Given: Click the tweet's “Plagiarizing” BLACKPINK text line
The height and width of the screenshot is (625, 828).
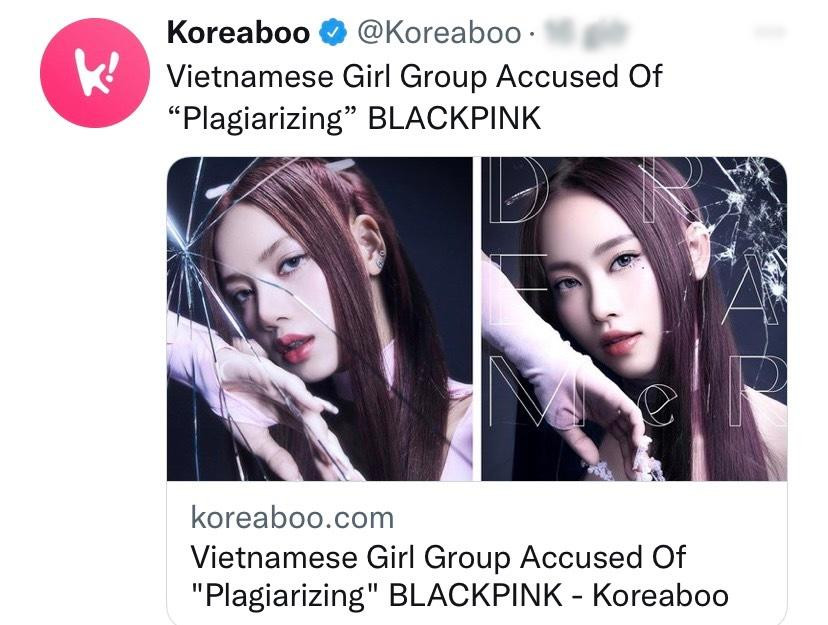Looking at the screenshot, I should [354, 118].
